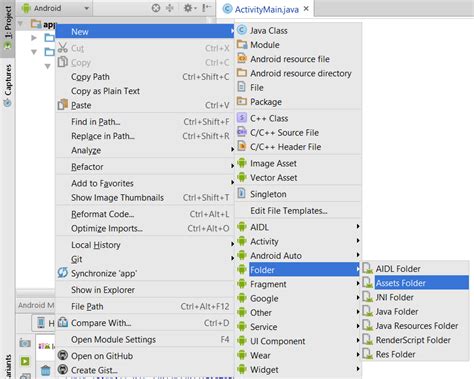The width and height of the screenshot is (474, 379).
Task: Open the Refactor submenu
Action: [x=144, y=167]
